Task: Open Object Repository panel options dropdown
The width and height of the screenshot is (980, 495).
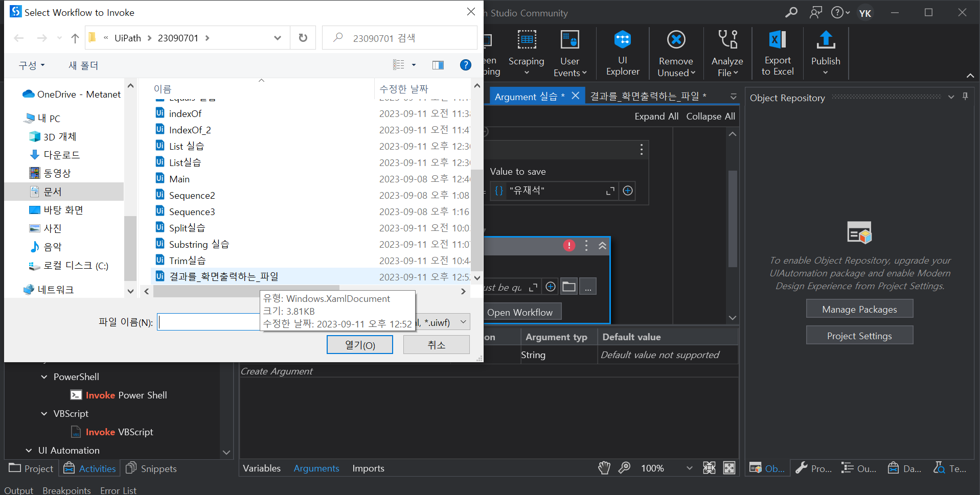Action: [951, 97]
